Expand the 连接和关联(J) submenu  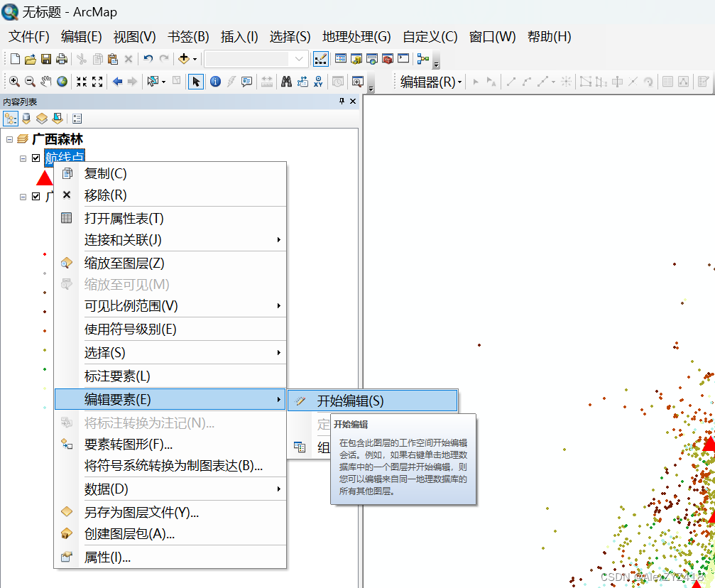pos(170,240)
